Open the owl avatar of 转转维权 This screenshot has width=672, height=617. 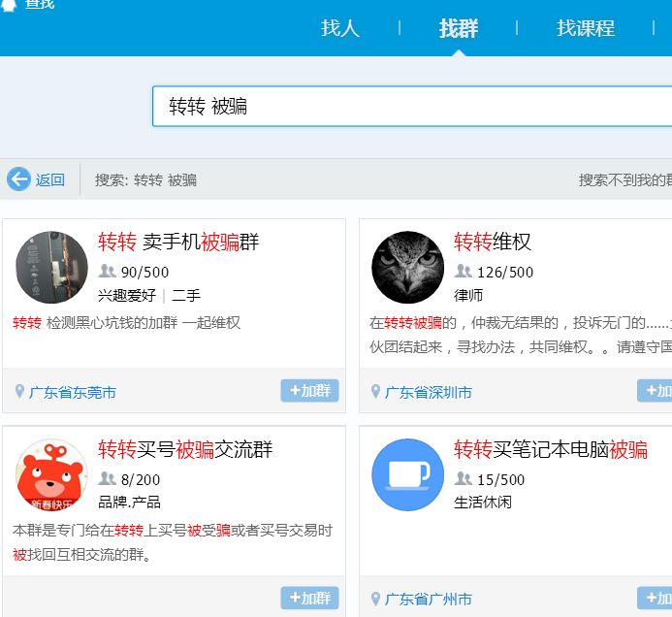point(407,267)
